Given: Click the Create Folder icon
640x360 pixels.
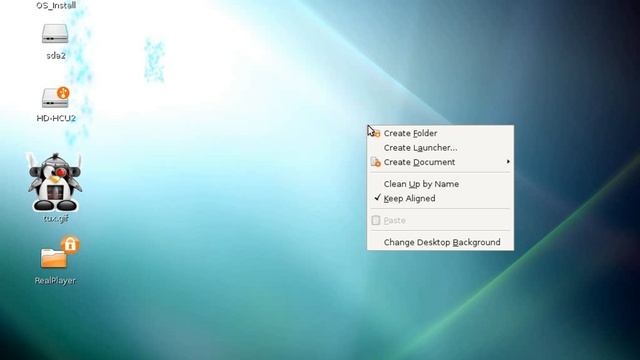Looking at the screenshot, I should click(376, 133).
